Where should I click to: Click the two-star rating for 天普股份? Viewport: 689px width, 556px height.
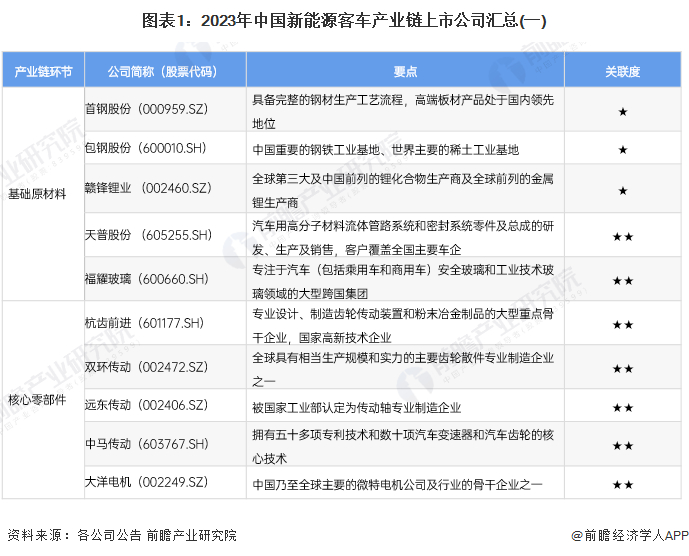point(623,237)
